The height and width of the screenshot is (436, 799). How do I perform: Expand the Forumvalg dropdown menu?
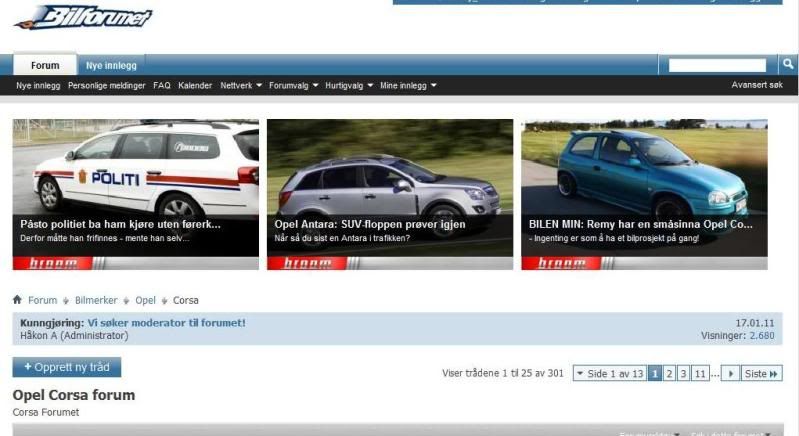click(293, 86)
